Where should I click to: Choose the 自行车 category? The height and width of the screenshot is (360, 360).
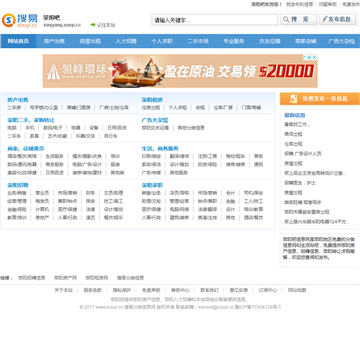[x=110, y=136]
